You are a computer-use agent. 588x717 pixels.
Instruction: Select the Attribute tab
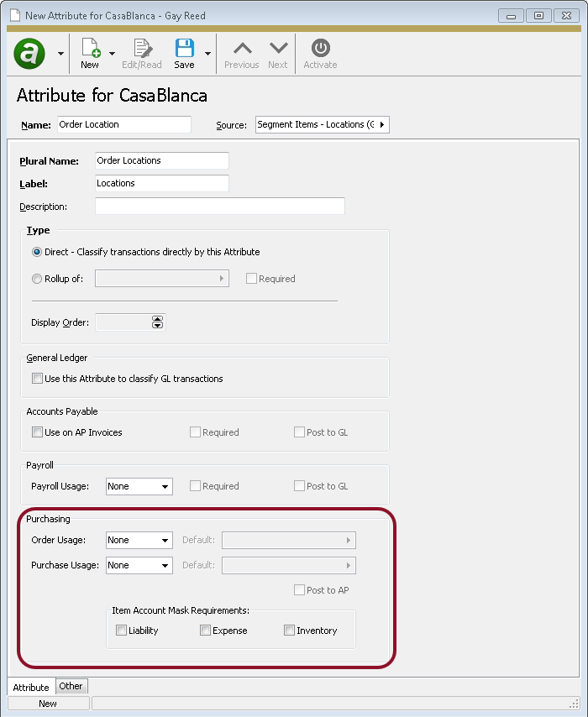pyautogui.click(x=30, y=687)
